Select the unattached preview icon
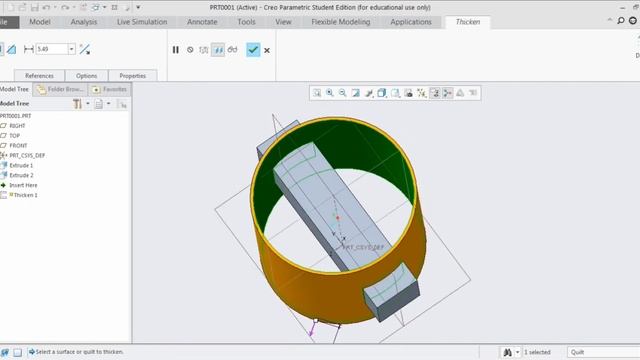Screen dimensions: 640x360 point(203,50)
